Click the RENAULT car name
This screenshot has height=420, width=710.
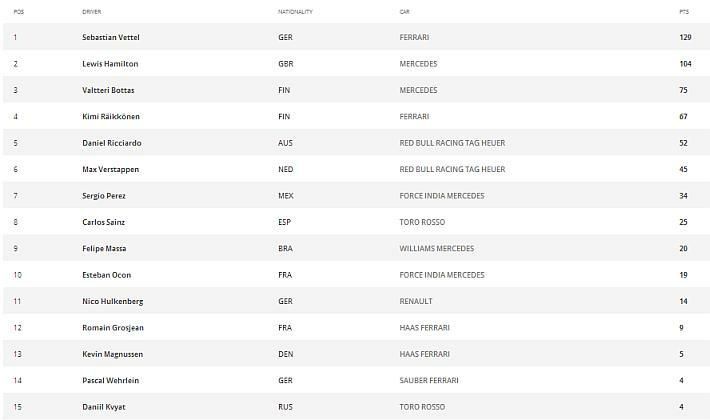pos(415,301)
